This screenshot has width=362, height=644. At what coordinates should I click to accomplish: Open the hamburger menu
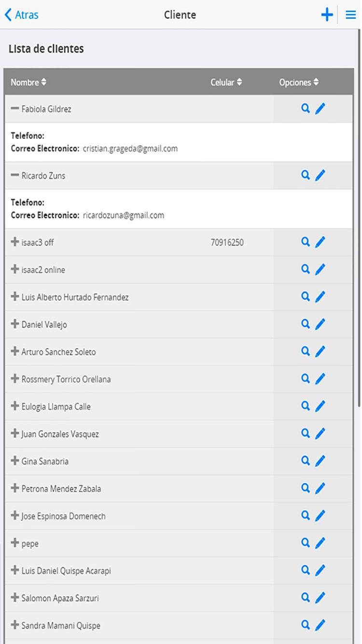click(x=351, y=15)
